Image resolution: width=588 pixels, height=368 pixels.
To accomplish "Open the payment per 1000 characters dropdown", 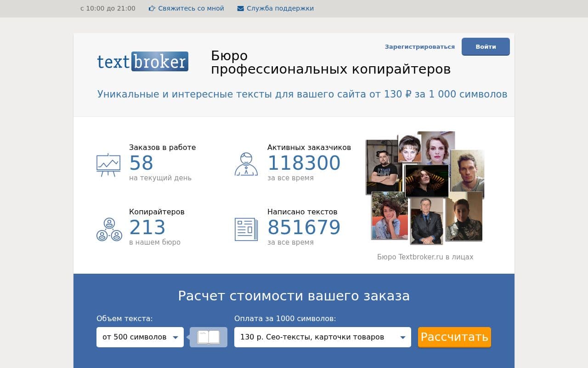I will [x=322, y=337].
